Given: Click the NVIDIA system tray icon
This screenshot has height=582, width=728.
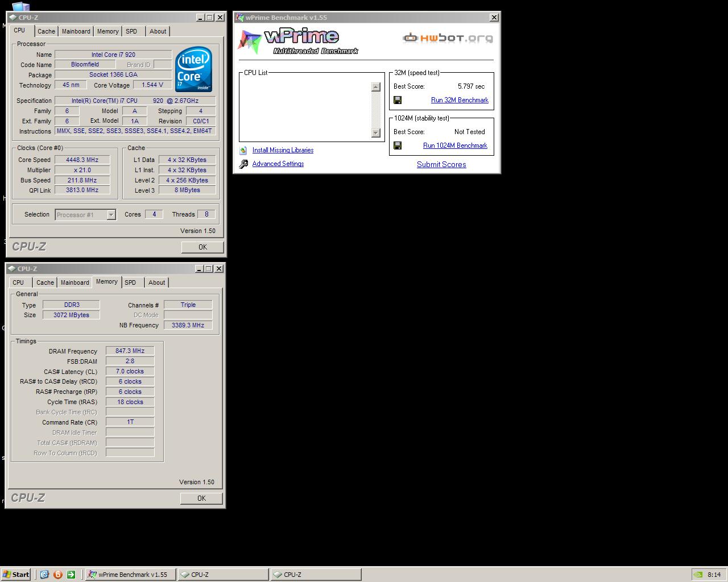Looking at the screenshot, I should (698, 575).
